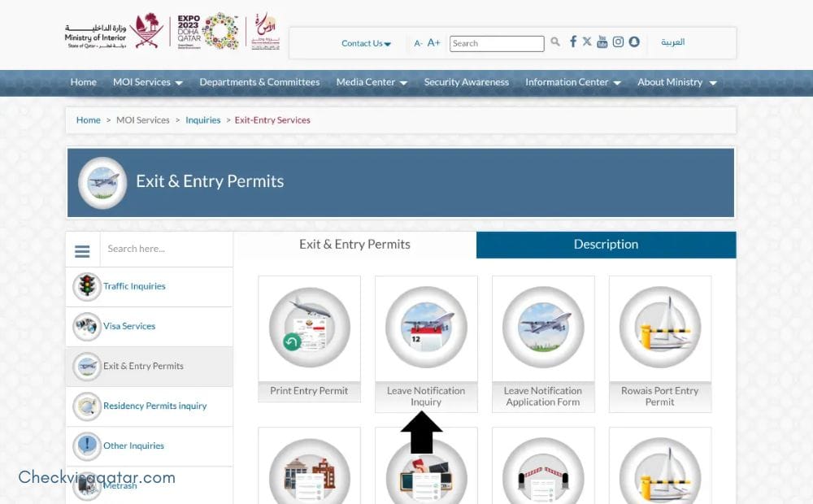
Task: Select Security Awareness in navigation bar
Action: point(466,82)
